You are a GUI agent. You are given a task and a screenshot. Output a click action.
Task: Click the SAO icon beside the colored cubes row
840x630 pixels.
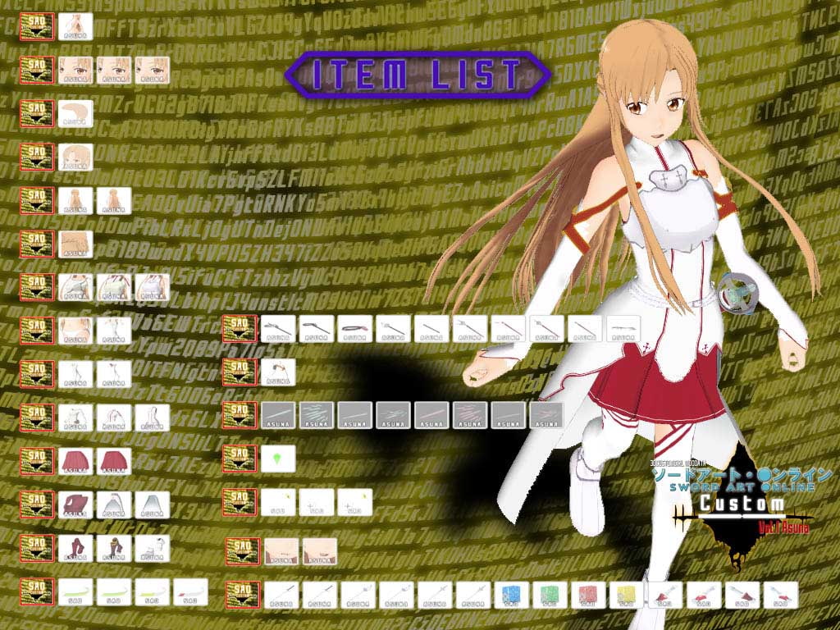[243, 596]
